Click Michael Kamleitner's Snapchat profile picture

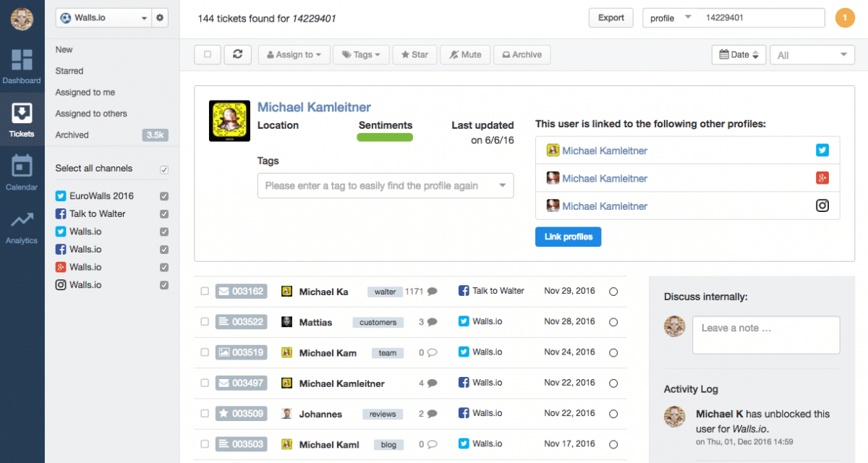pos(229,121)
